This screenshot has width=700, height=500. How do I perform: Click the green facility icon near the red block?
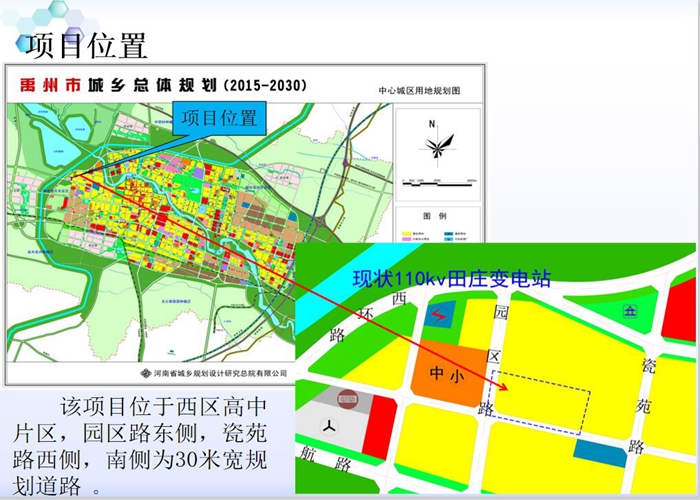point(629,311)
